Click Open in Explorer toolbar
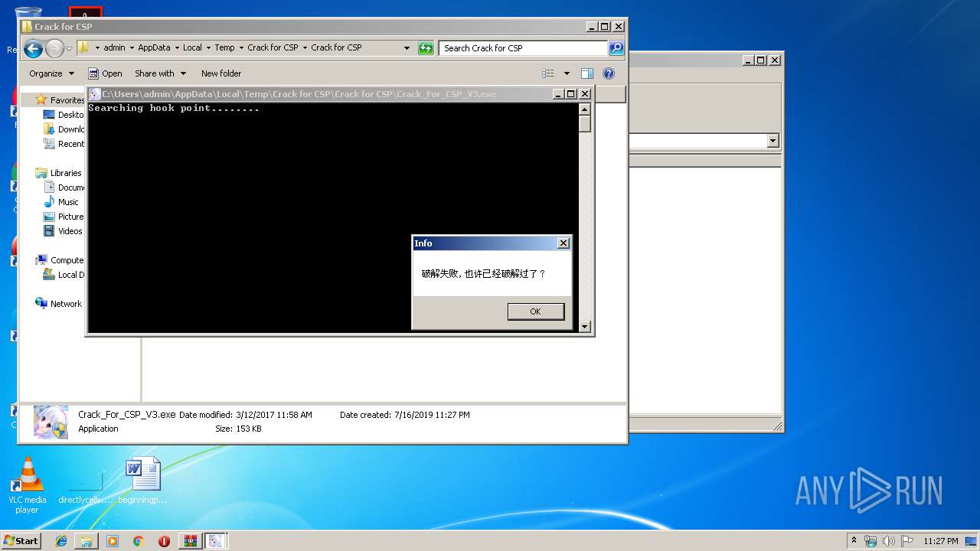Image resolution: width=980 pixels, height=551 pixels. [x=105, y=73]
